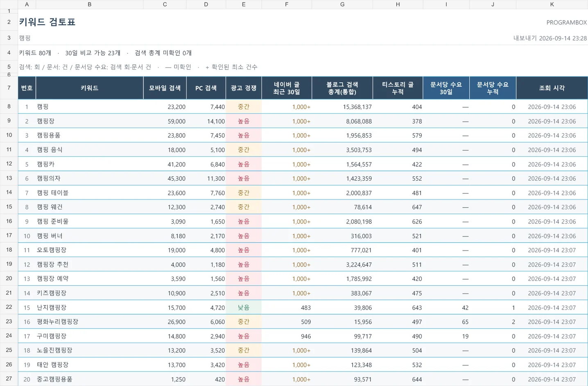Click the 중간 competition cell for 캠핑 웨건

[244, 207]
